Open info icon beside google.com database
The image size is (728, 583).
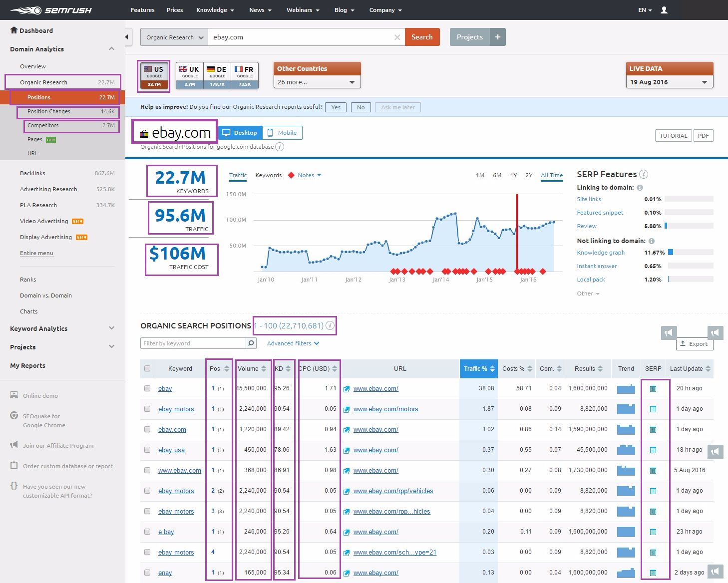coord(280,147)
